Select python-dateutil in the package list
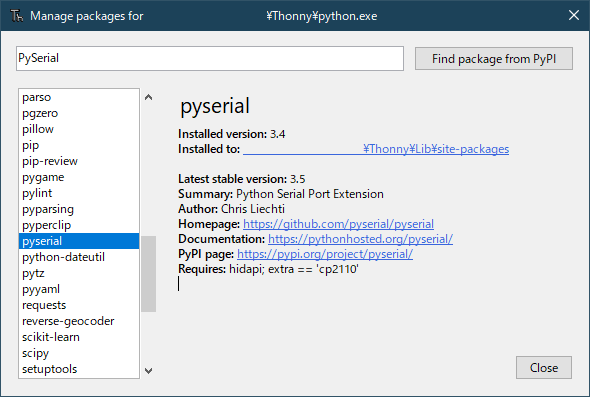This screenshot has height=397, width=590. point(79,257)
